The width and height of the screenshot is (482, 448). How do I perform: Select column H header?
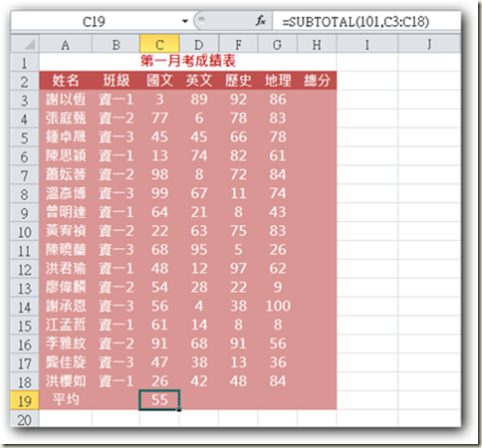click(317, 44)
